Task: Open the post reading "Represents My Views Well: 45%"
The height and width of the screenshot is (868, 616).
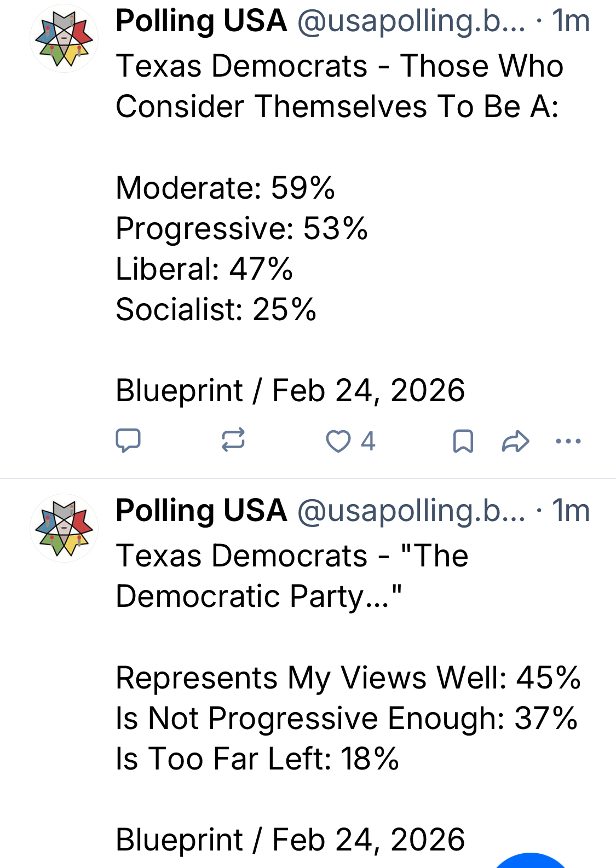Action: 348,678
